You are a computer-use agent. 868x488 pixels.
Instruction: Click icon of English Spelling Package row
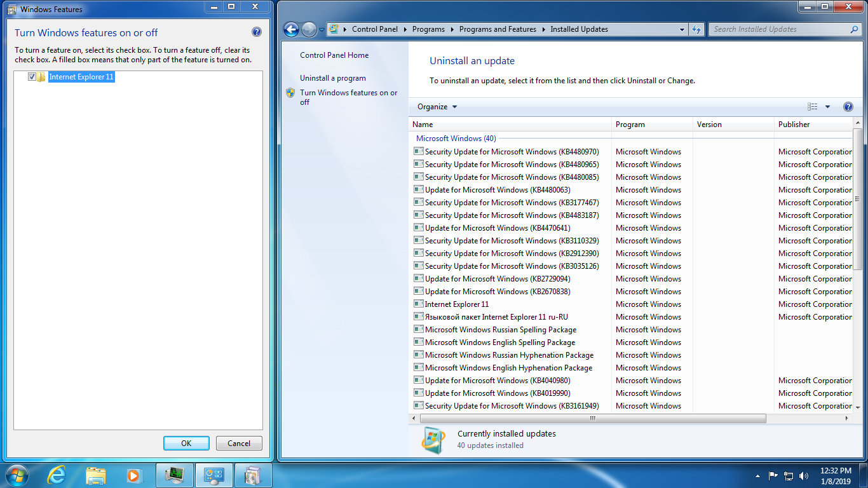tap(419, 342)
